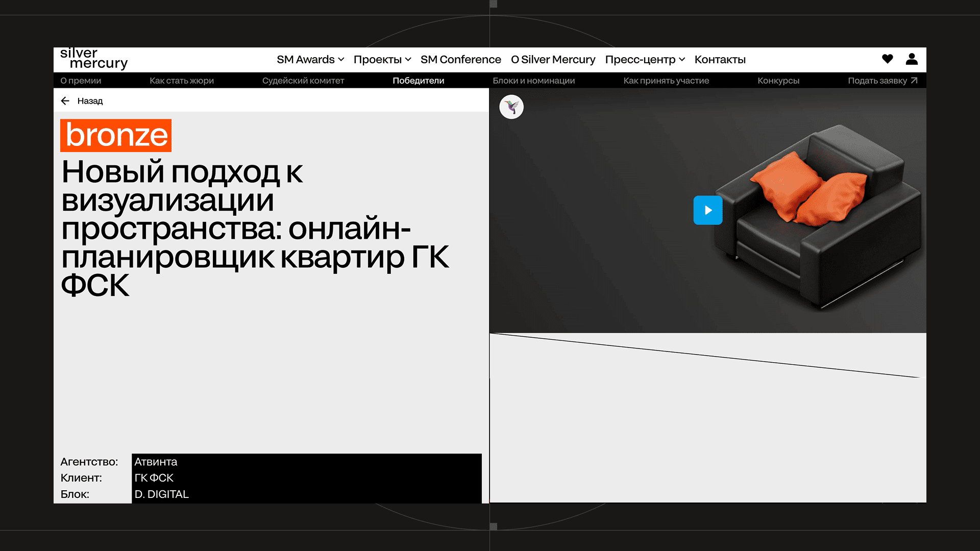Click the back arrow icon next to Назад
The height and width of the screenshot is (551, 980).
click(65, 101)
